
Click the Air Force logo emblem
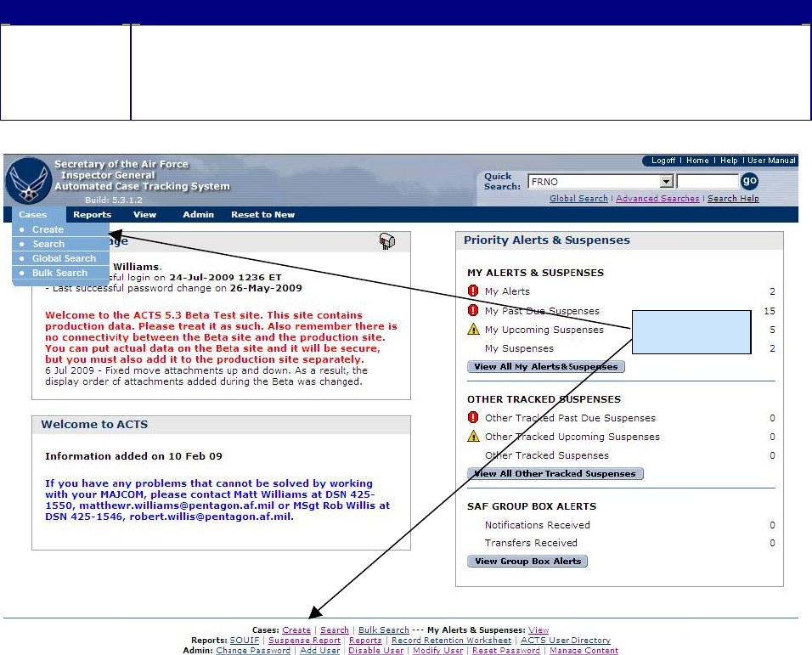pyautogui.click(x=29, y=181)
